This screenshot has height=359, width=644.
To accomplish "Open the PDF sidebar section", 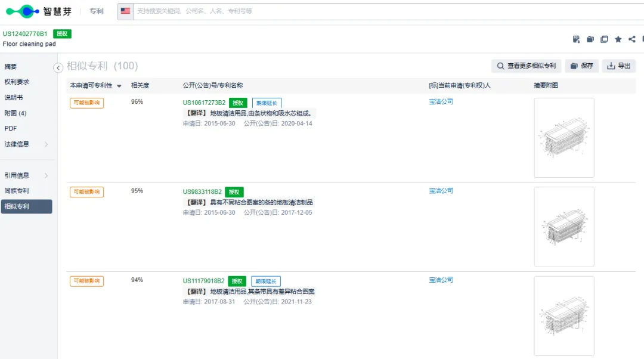I will 11,129.
